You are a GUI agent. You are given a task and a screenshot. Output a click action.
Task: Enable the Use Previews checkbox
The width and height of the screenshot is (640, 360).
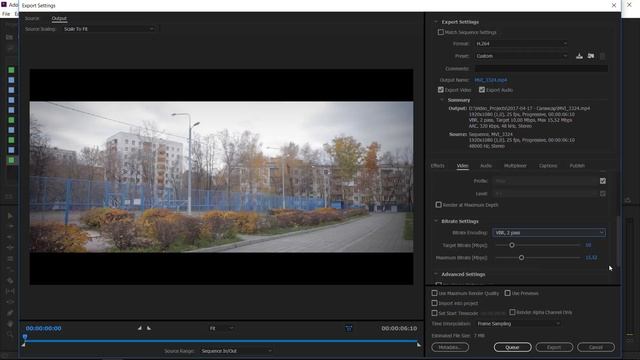coord(508,293)
